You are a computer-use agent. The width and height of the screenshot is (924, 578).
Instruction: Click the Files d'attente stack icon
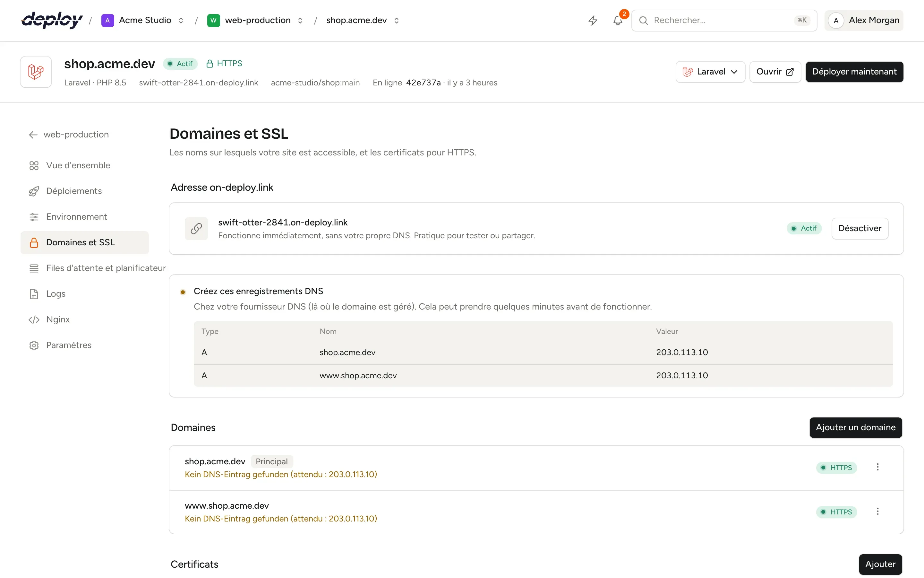34,268
